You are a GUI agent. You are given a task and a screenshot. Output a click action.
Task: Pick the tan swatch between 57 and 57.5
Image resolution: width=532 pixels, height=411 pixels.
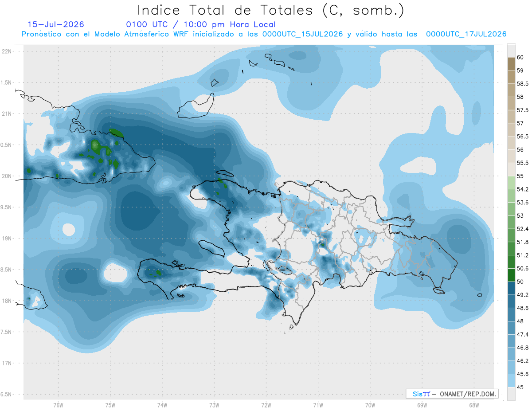[x=511, y=117]
